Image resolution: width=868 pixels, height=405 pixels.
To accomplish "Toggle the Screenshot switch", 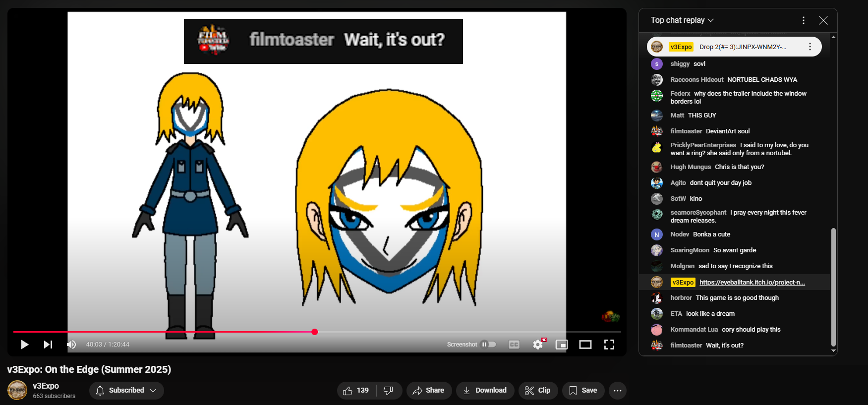I will click(x=488, y=345).
